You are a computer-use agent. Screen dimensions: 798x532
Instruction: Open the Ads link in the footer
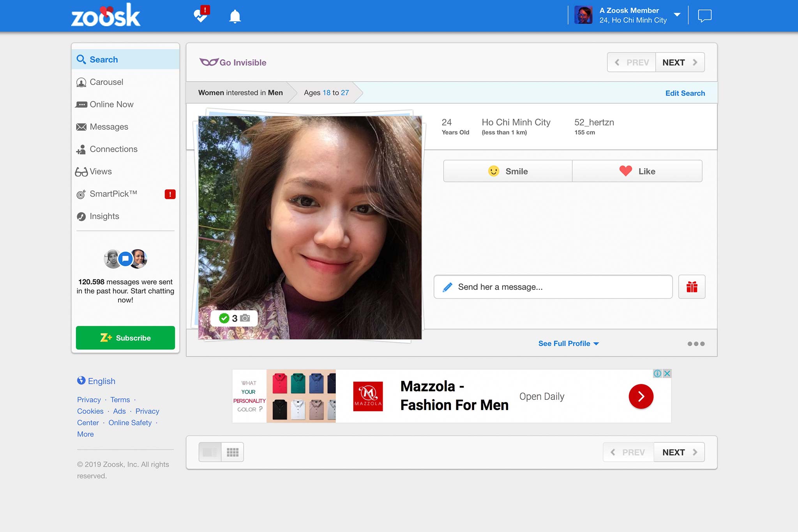tap(119, 411)
